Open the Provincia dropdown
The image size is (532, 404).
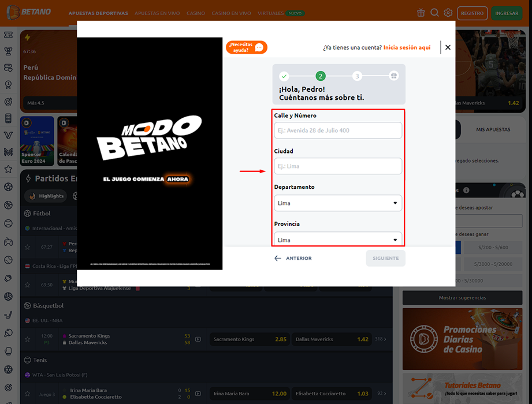coord(338,240)
